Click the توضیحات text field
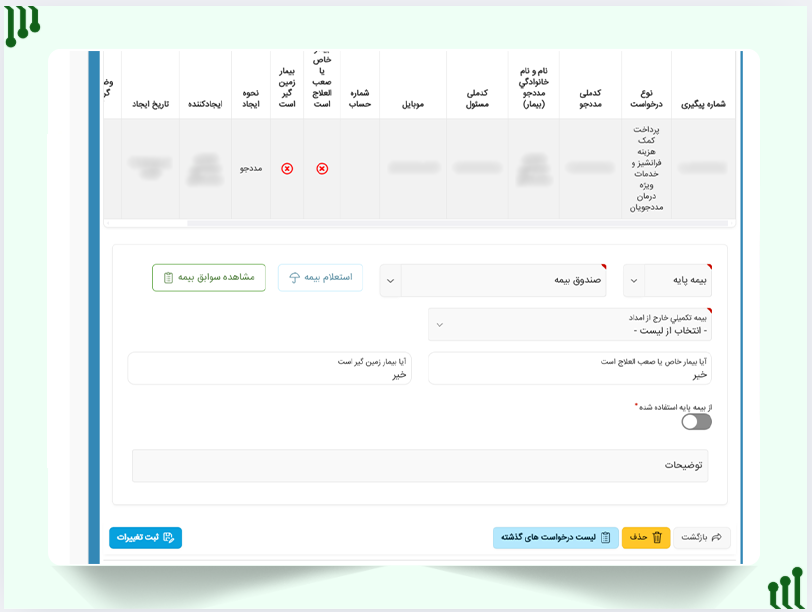This screenshot has width=812, height=612. pos(420,465)
